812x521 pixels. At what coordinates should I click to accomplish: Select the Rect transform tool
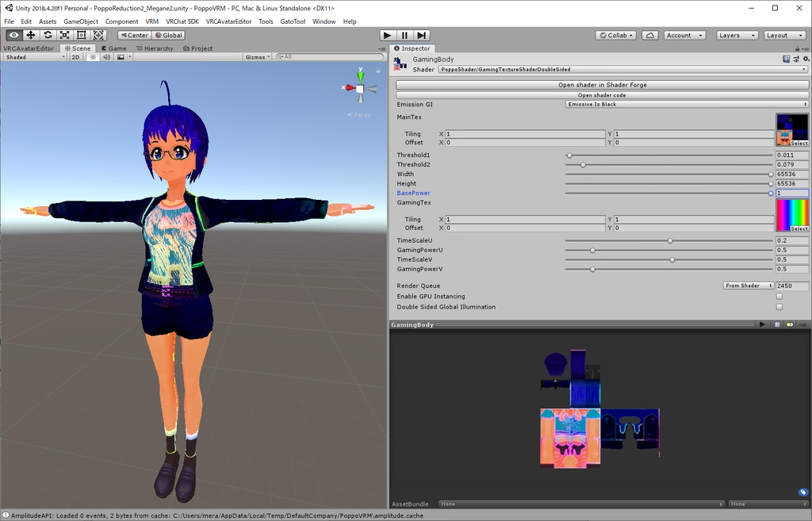(x=82, y=35)
